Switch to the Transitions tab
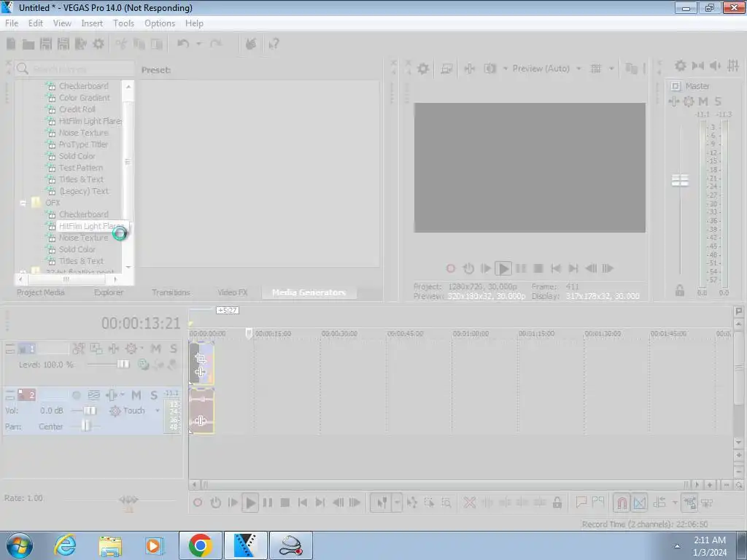Image resolution: width=747 pixels, height=560 pixels. pyautogui.click(x=171, y=292)
